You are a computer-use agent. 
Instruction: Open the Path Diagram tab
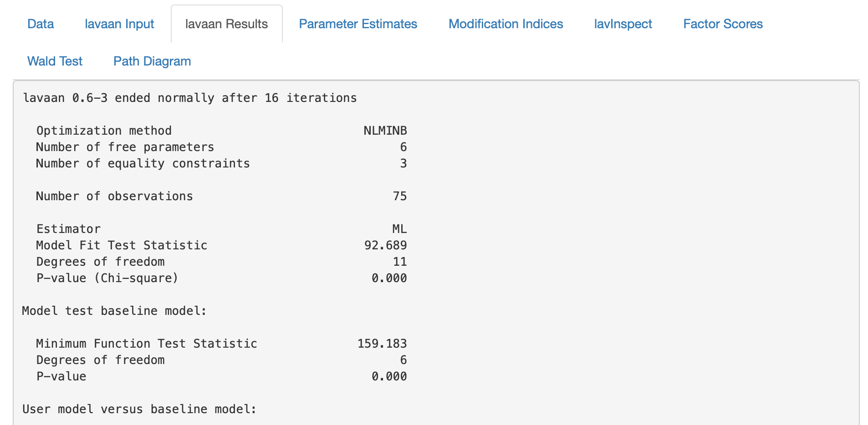(x=152, y=61)
